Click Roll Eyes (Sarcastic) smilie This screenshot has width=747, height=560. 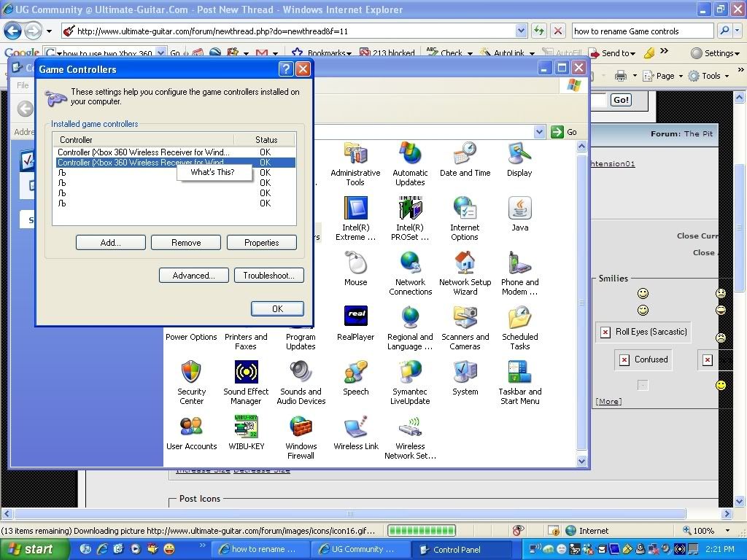(643, 332)
